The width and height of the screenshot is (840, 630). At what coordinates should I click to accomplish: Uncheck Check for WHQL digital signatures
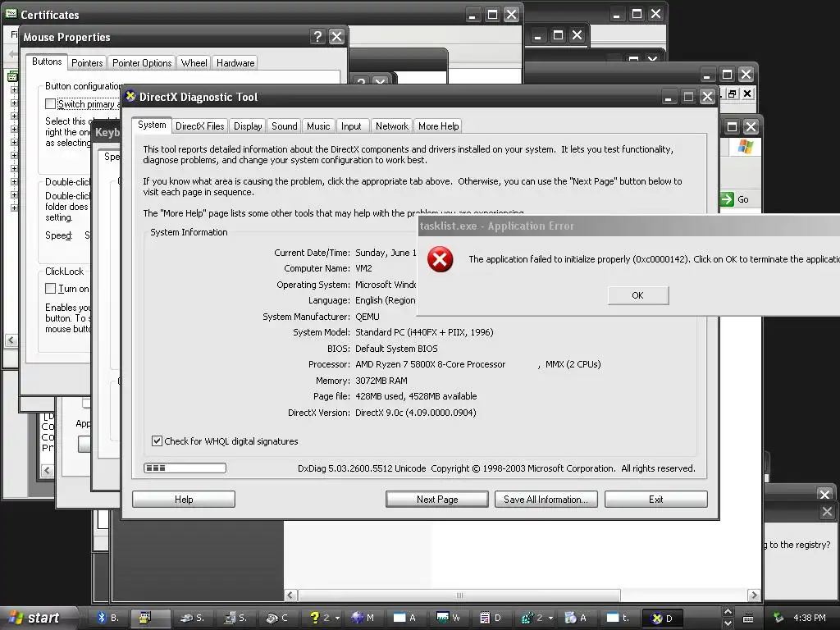point(157,441)
